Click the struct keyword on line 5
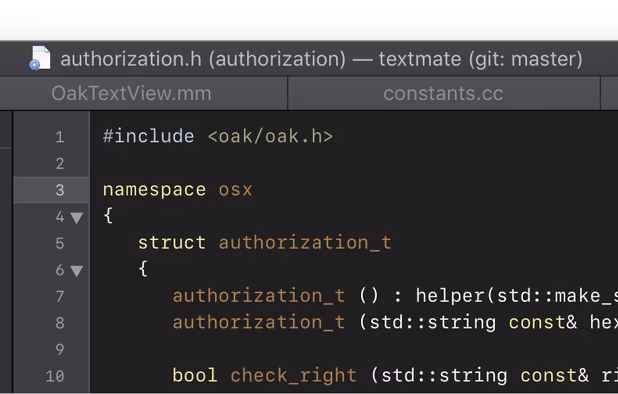618x394 pixels. [172, 242]
